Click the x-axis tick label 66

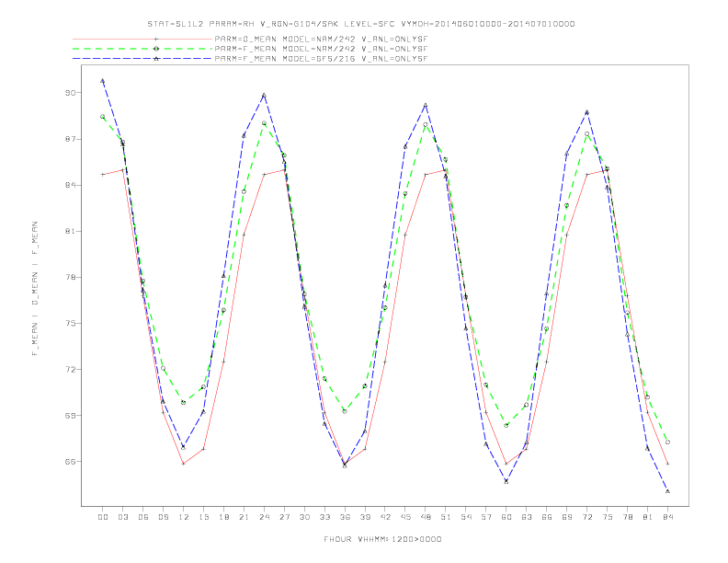click(x=547, y=517)
